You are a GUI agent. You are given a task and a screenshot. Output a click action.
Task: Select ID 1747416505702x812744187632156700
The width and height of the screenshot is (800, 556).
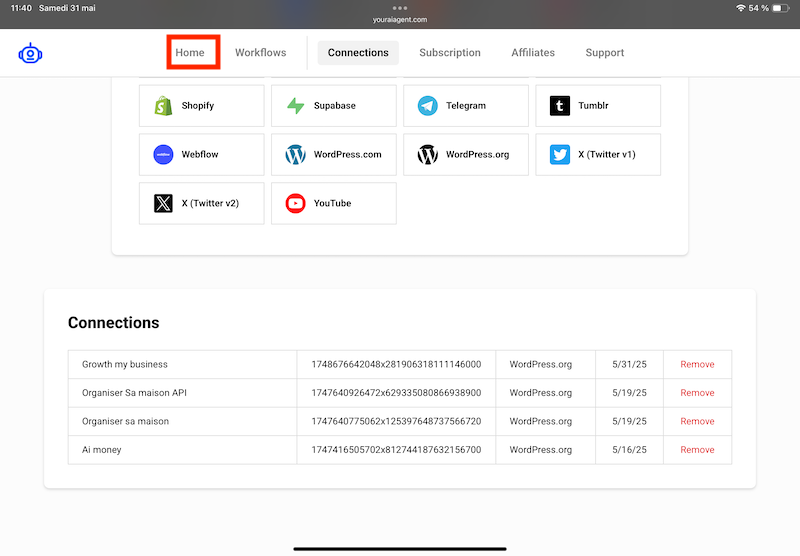pyautogui.click(x=396, y=450)
